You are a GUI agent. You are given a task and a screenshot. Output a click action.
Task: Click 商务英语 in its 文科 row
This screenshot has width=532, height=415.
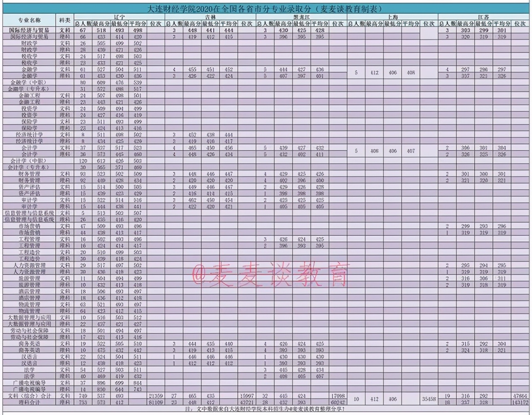[x=30, y=343]
